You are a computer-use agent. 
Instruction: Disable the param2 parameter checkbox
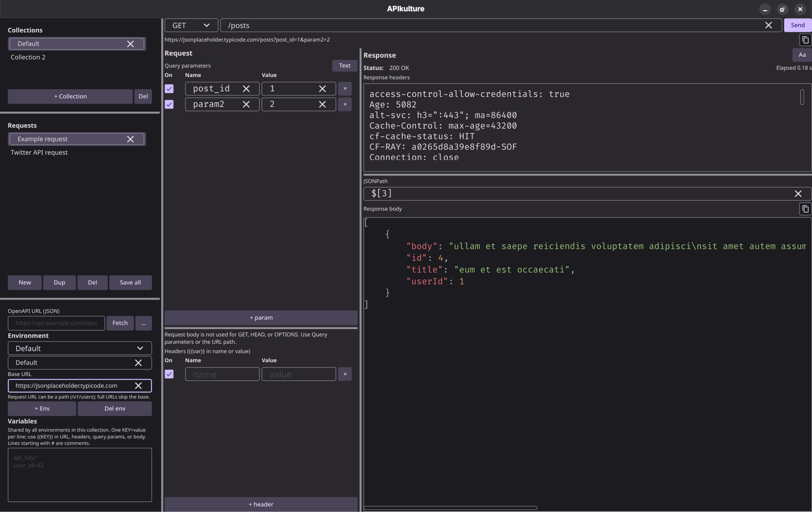coord(169,104)
